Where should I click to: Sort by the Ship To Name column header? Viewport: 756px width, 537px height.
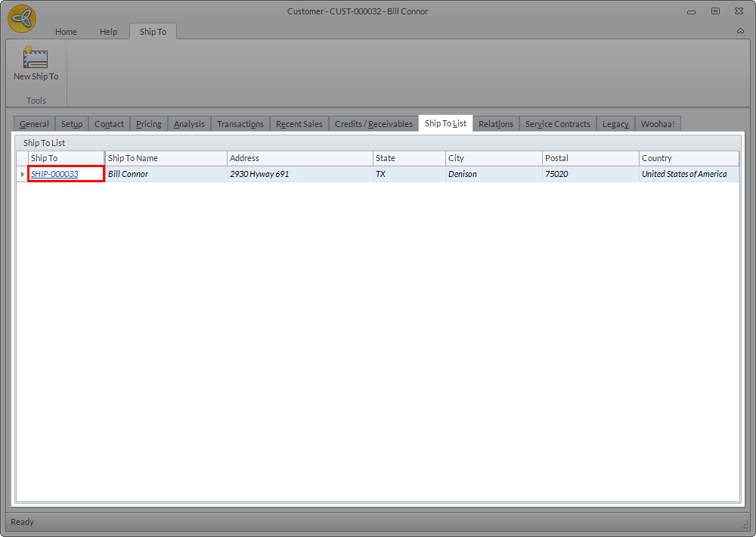point(166,158)
